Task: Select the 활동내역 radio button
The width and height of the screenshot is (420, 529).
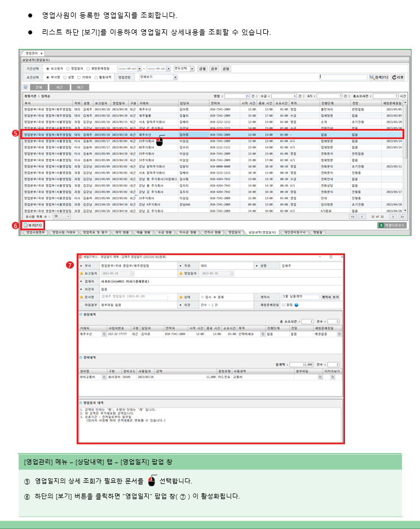Action: coord(96,77)
